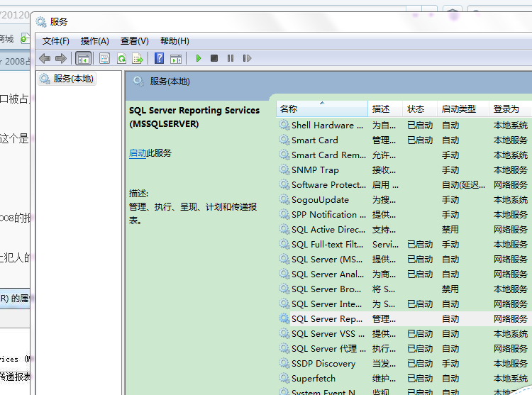The height and width of the screenshot is (395, 532).
Task: Select the Software Protect... service
Action: [x=328, y=185]
